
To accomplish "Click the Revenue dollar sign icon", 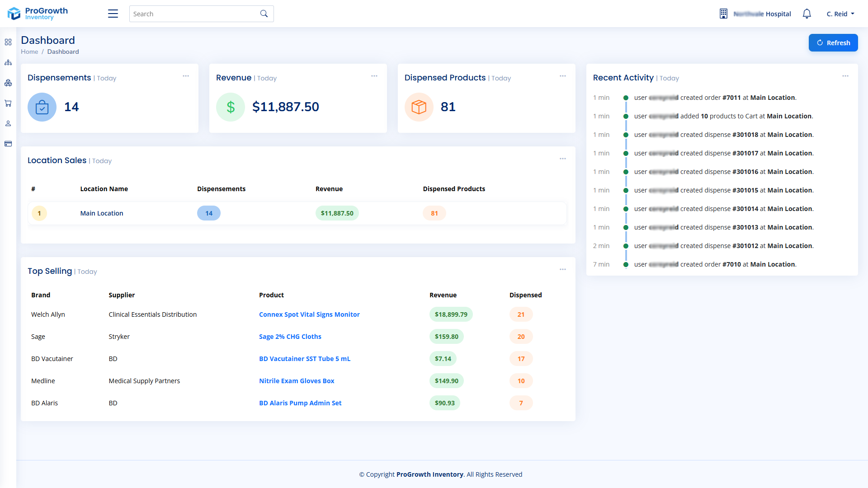I will pos(231,107).
